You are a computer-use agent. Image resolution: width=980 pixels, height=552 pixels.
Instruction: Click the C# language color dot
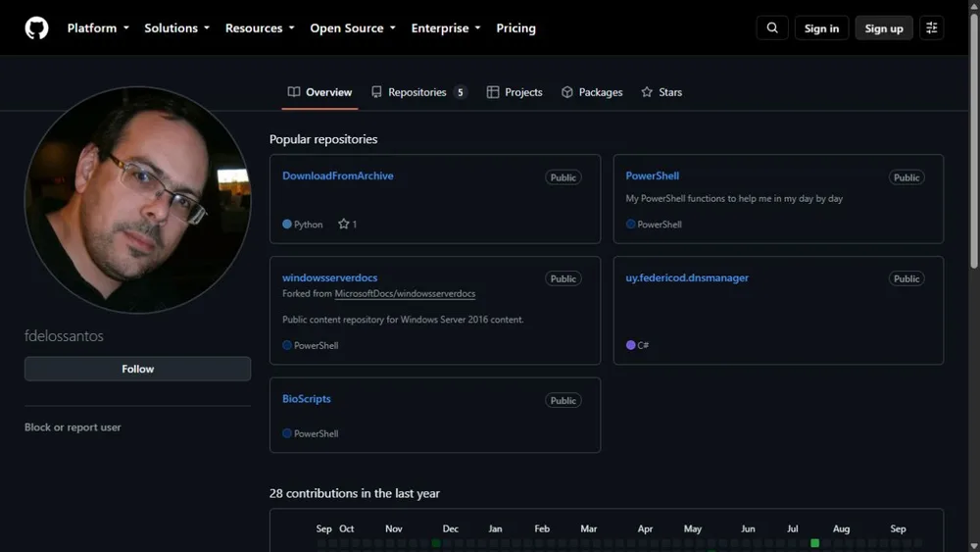[630, 345]
